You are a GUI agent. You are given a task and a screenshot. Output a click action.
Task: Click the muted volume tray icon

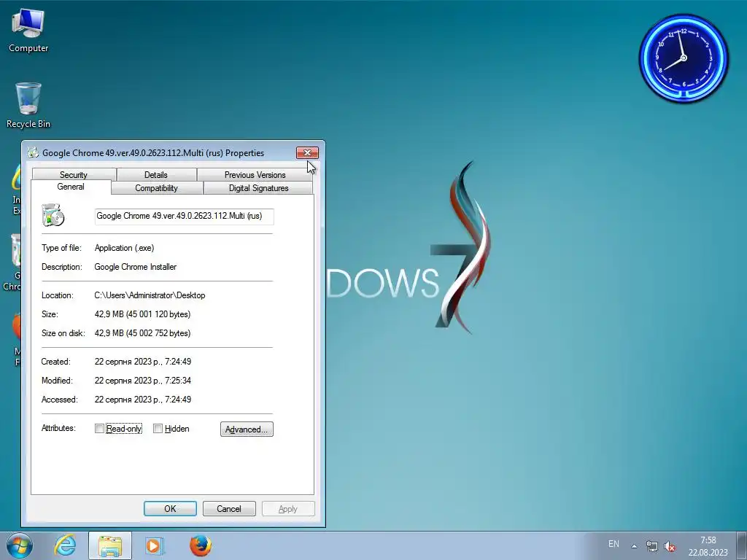(x=670, y=546)
